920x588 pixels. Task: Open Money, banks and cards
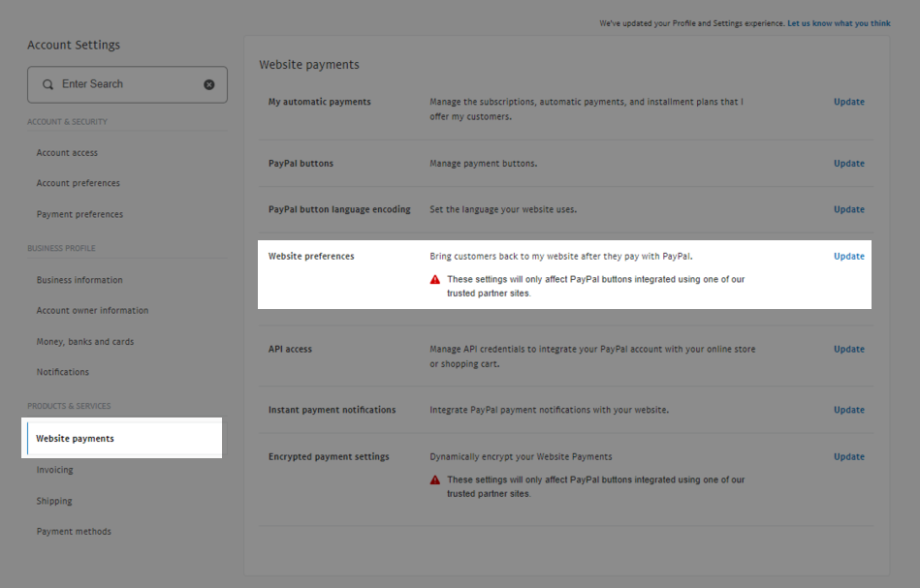click(x=85, y=341)
